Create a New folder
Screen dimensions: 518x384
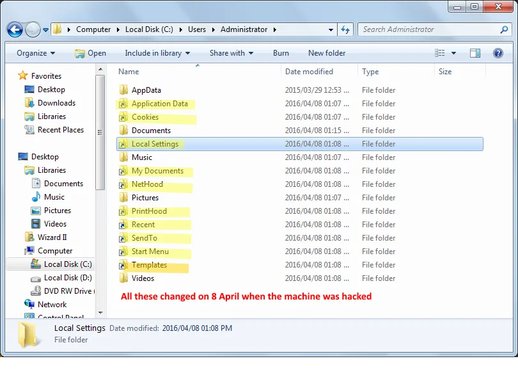(x=327, y=53)
